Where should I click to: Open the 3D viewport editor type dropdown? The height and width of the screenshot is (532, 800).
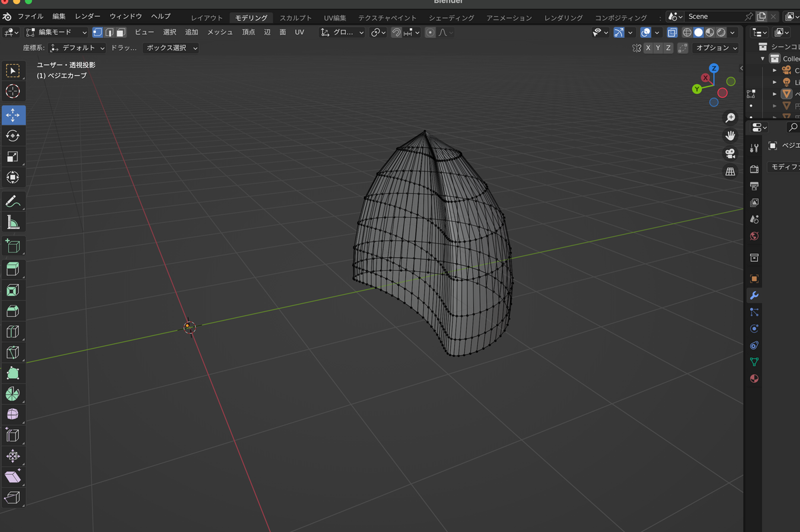(x=11, y=32)
